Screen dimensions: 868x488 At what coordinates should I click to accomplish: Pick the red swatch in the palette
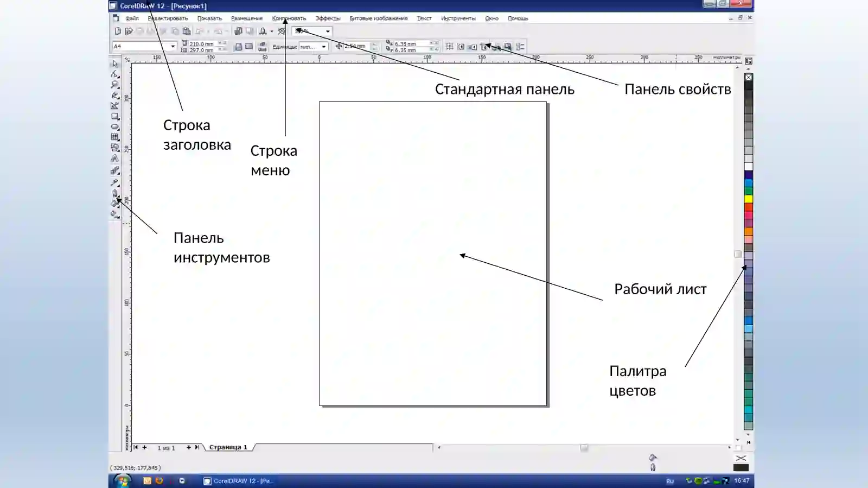[x=749, y=207]
